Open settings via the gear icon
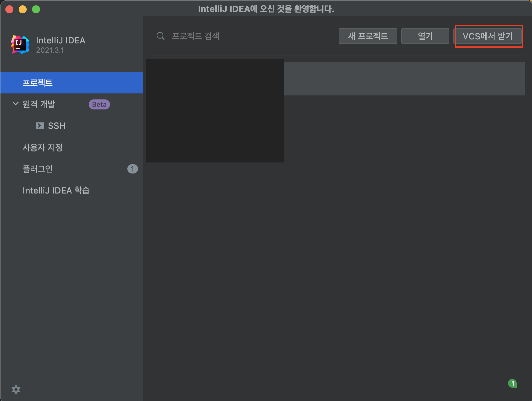 click(16, 390)
